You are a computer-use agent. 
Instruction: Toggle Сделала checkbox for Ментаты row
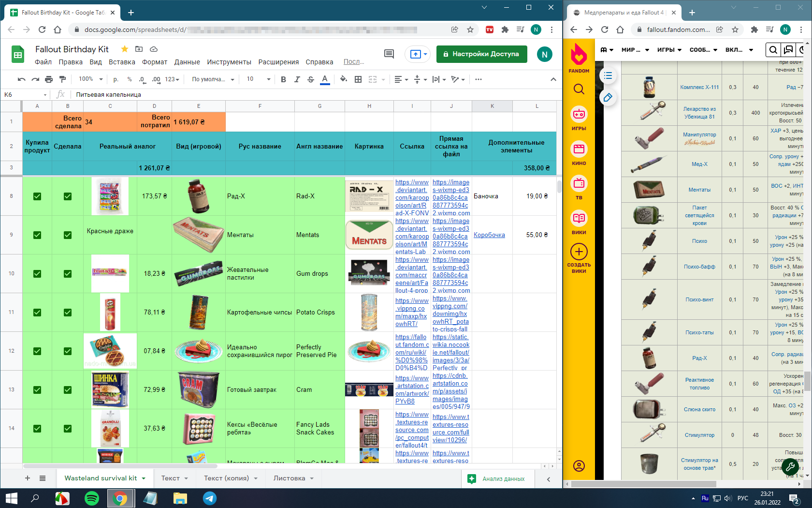(x=68, y=235)
